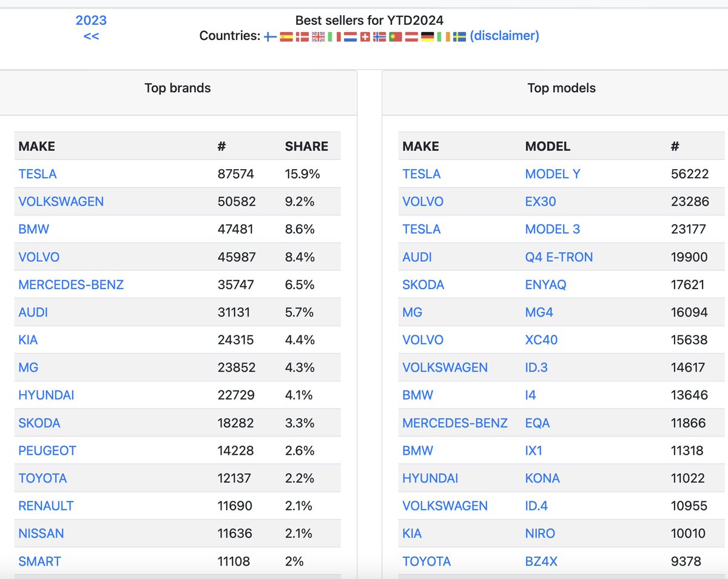Viewport: 728px width, 579px height.
Task: Open the EX30 model link
Action: click(x=541, y=201)
